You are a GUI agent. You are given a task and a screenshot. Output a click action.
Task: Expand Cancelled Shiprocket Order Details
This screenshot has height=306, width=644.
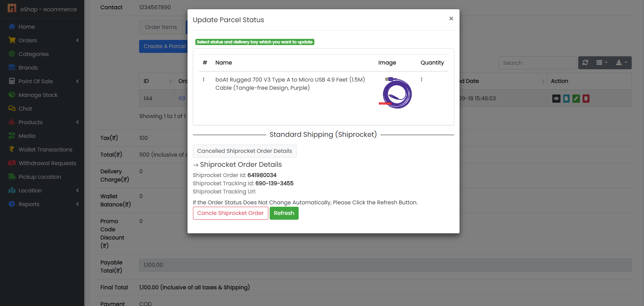[244, 151]
